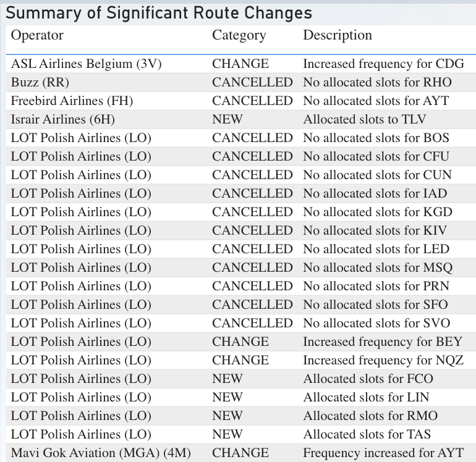Image resolution: width=476 pixels, height=462 pixels.
Task: Click 'No allocated slots for BOS' cell
Action: pyautogui.click(x=376, y=138)
